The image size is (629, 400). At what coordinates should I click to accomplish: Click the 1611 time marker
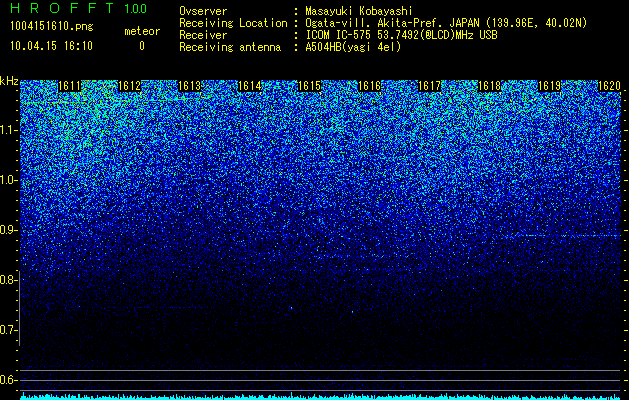[69, 86]
